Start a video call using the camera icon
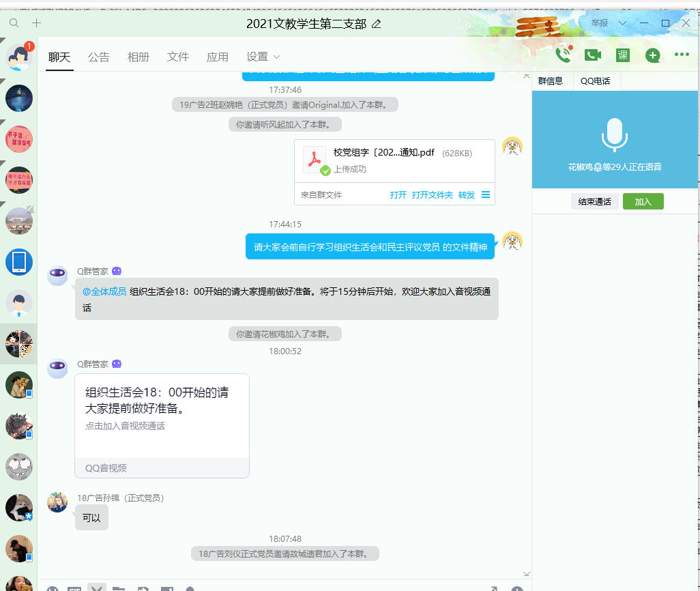 coord(593,55)
